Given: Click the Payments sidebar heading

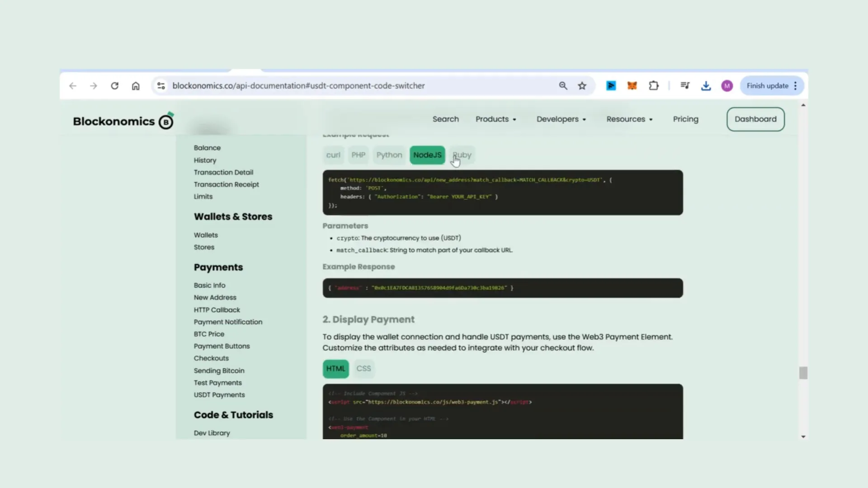Looking at the screenshot, I should tap(218, 267).
